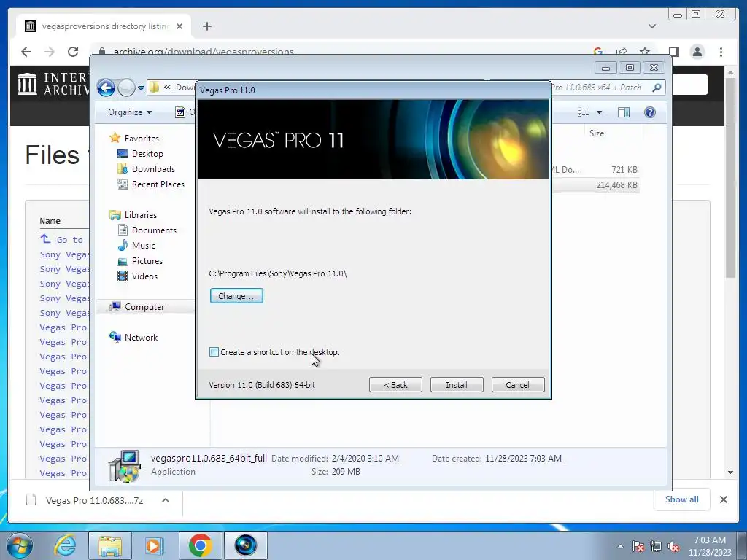Switch to the Vegas installer taskbar icon

click(x=245, y=545)
